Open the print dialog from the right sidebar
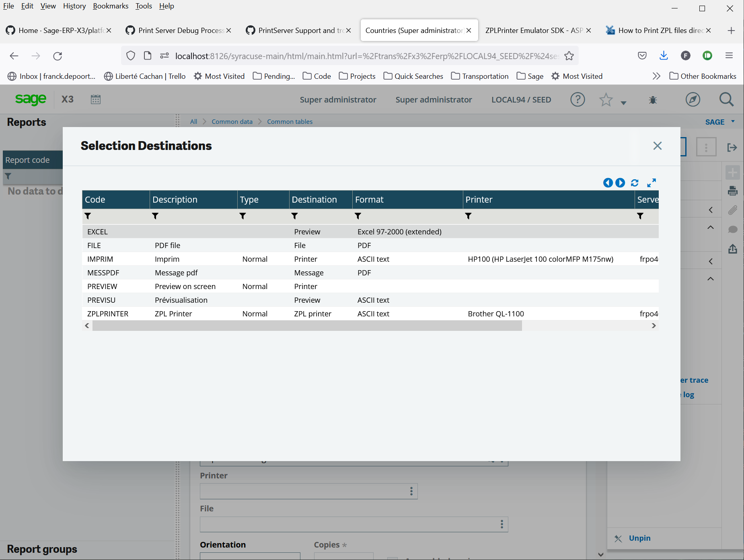Image resolution: width=744 pixels, height=560 pixels. (733, 191)
